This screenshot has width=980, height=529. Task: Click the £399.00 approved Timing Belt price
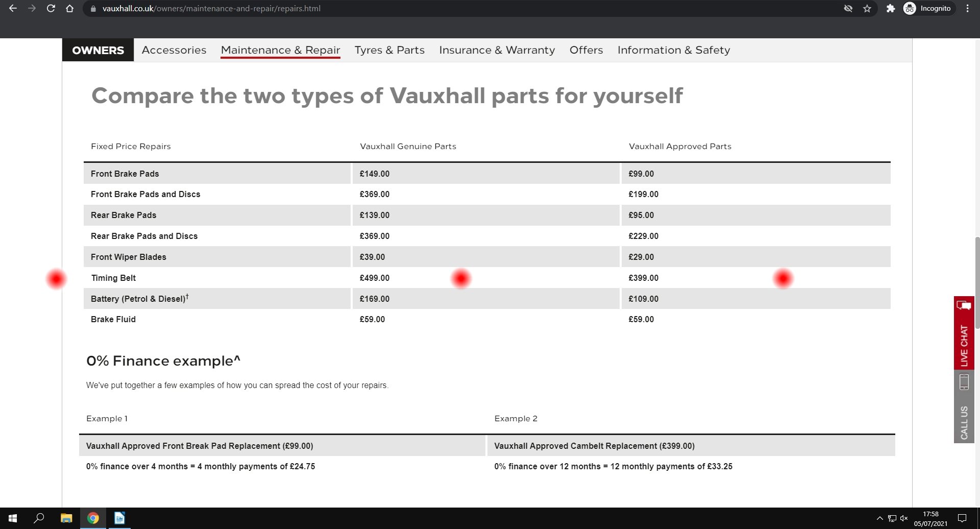point(644,278)
